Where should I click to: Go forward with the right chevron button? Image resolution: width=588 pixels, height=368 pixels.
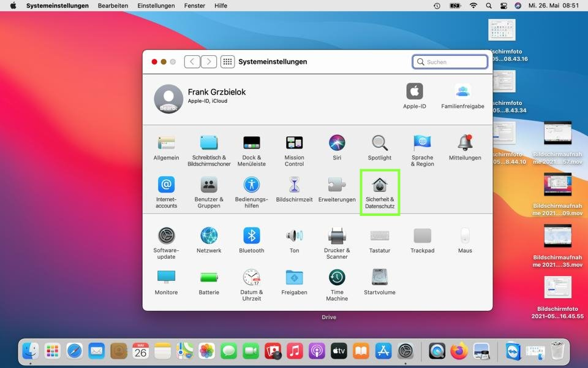point(209,61)
